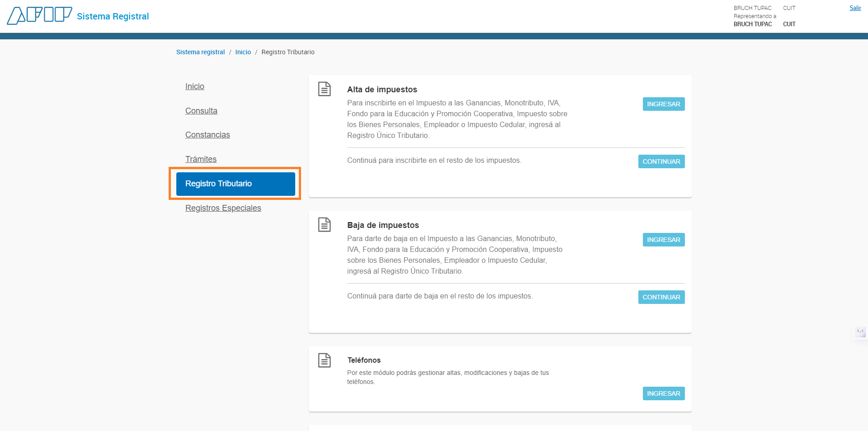This screenshot has height=431, width=868.
Task: Open Registros Especiales in the sidebar
Action: pyautogui.click(x=223, y=208)
